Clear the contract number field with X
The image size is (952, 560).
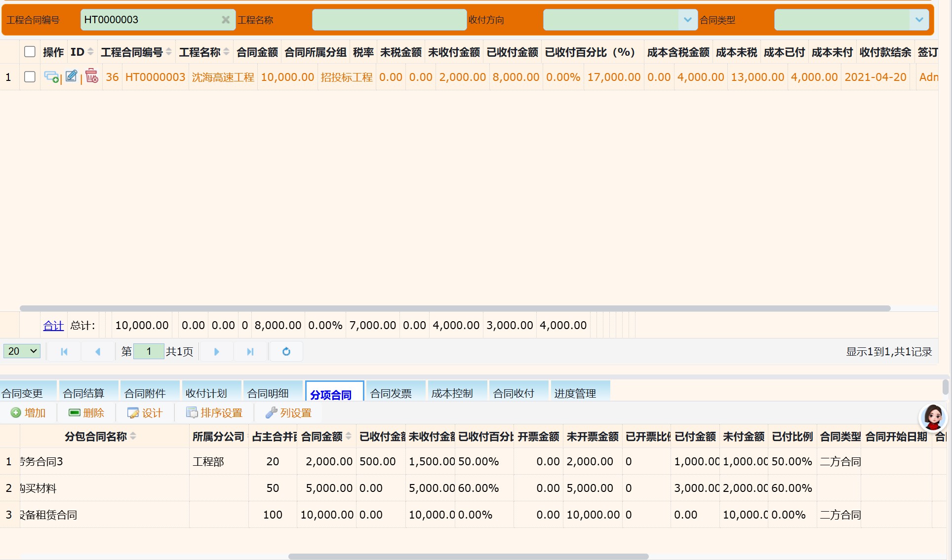tap(226, 20)
